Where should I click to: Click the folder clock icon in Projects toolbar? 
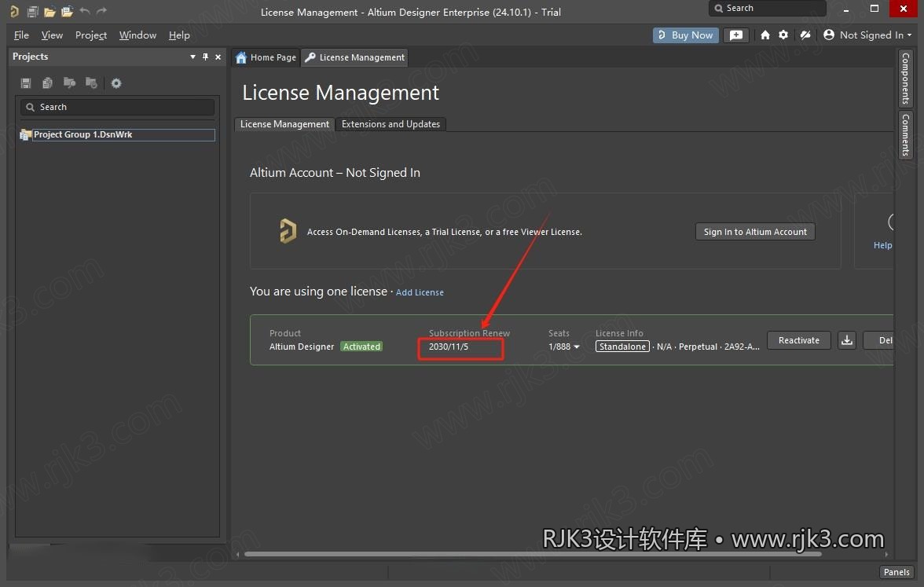[x=91, y=83]
